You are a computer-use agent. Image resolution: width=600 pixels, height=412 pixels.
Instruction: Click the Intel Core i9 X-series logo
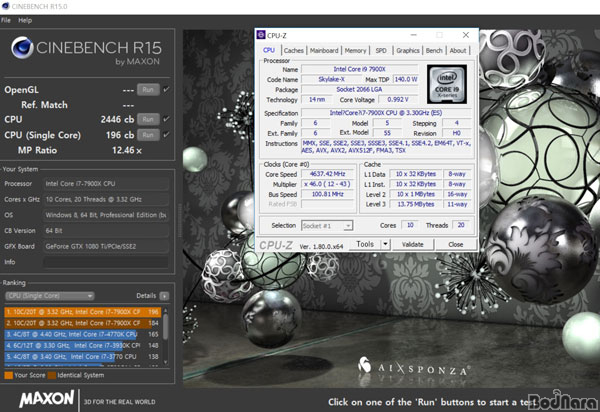tap(447, 84)
